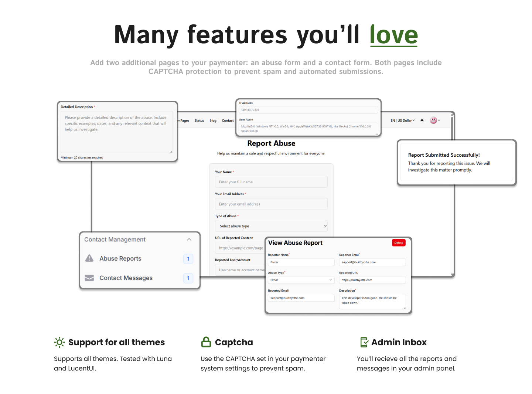Click the Abuse Reports count badge
The image size is (532, 394).
(x=188, y=259)
